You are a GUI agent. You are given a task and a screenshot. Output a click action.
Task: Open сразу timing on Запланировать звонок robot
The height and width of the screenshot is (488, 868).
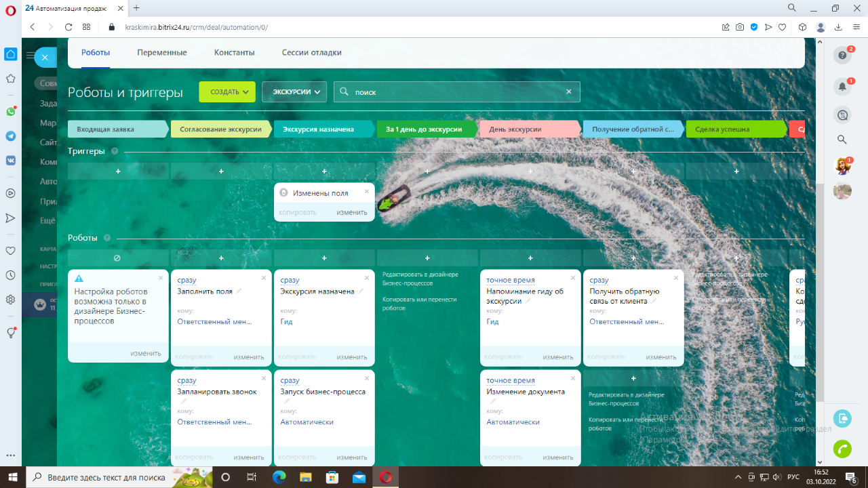(186, 380)
